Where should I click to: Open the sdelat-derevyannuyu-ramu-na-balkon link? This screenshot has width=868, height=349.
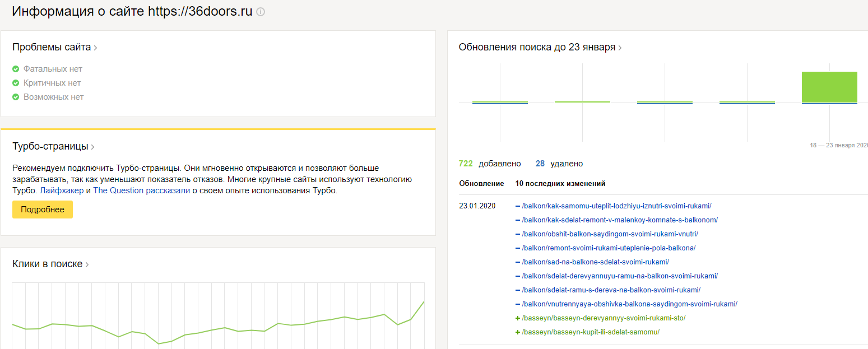619,276
